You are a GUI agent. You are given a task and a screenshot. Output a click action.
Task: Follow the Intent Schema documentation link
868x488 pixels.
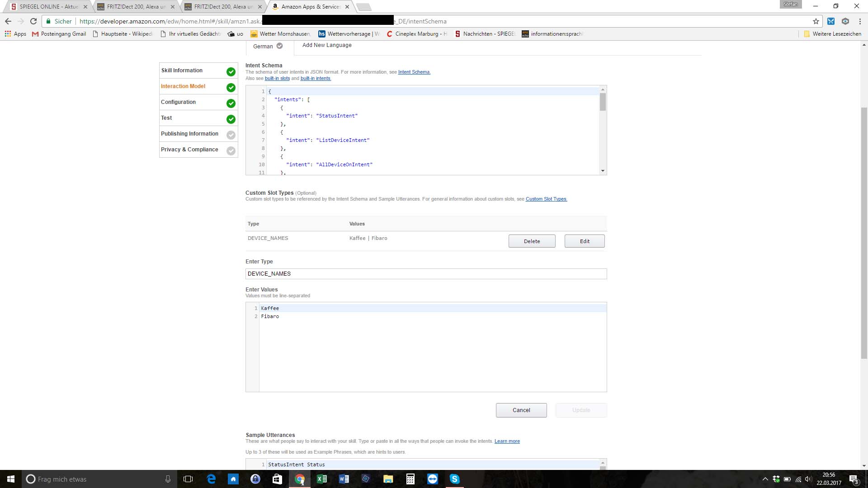pos(414,72)
